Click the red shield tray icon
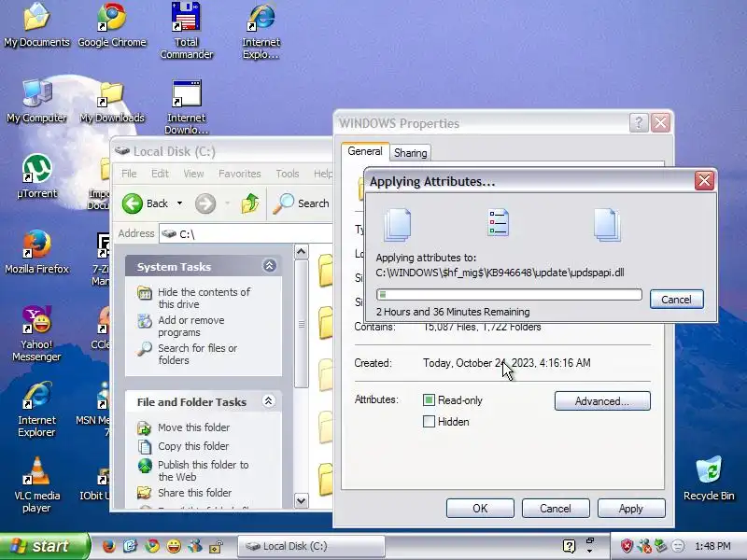 627,546
